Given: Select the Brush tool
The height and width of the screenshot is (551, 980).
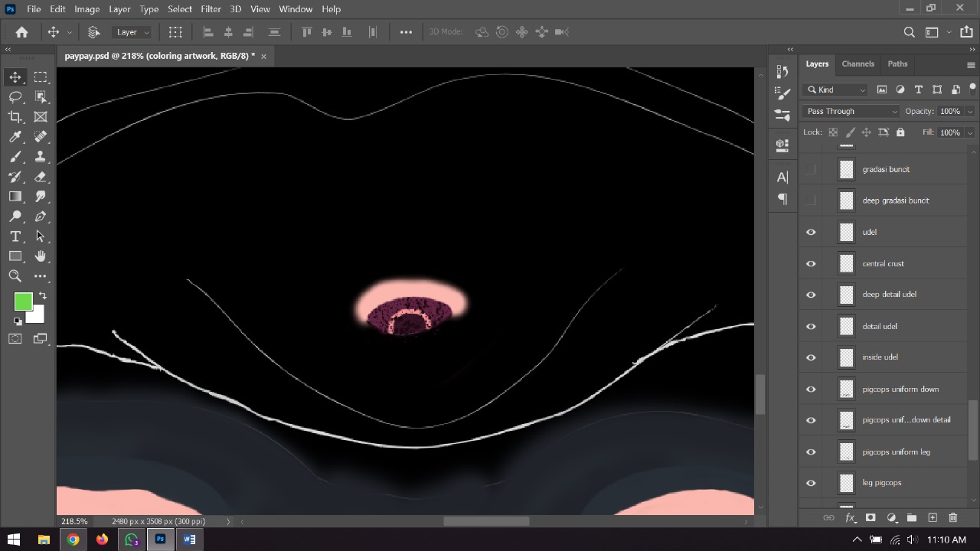Looking at the screenshot, I should (15, 157).
